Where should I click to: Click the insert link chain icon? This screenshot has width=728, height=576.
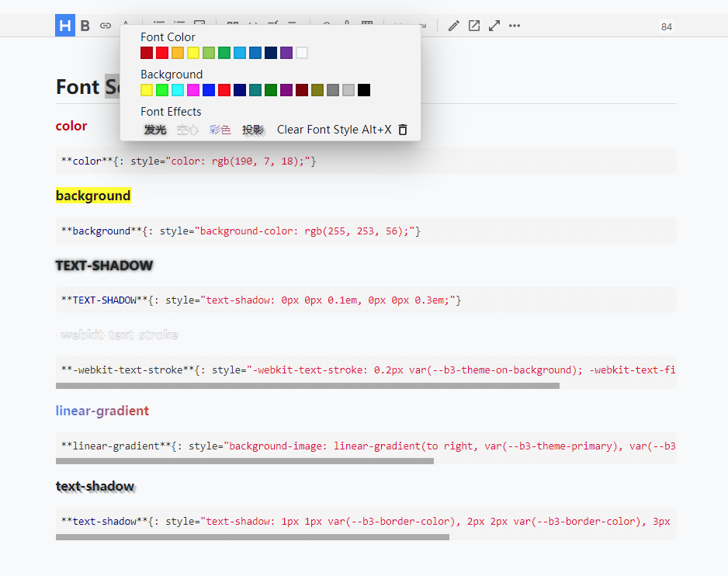tap(106, 26)
